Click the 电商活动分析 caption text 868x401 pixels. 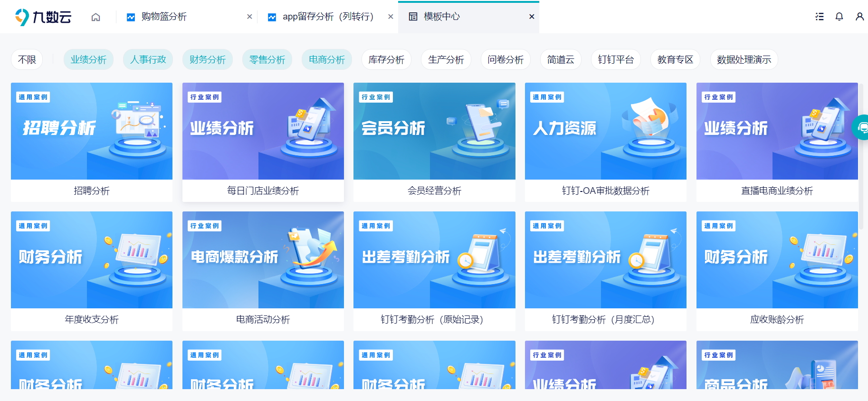tap(263, 320)
